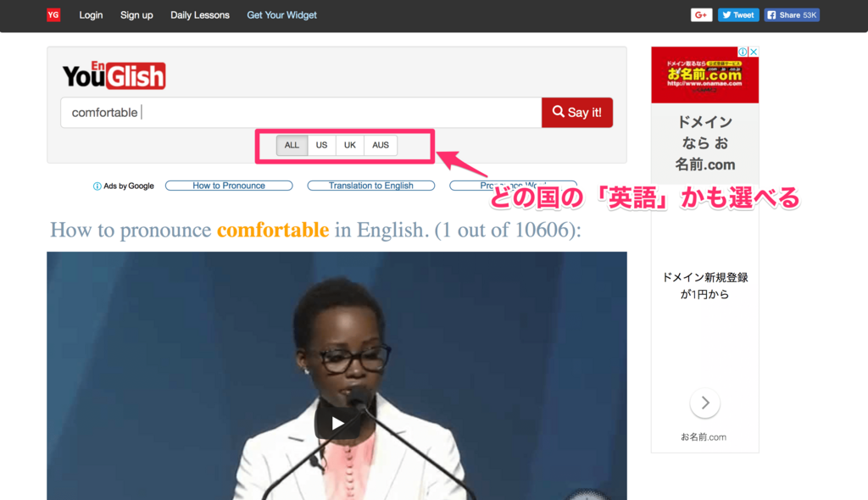Screen dimensions: 868x500
Task: Close the sidebar ad with the X
Action: click(754, 52)
